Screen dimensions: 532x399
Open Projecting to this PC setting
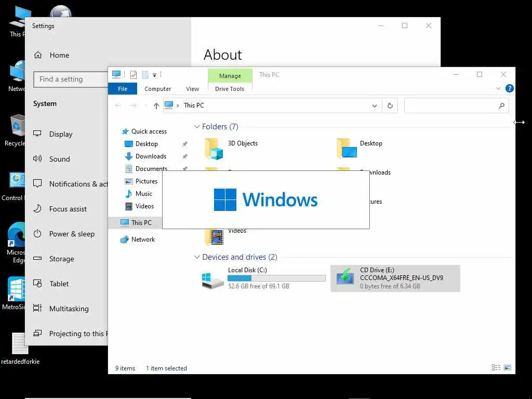click(71, 334)
